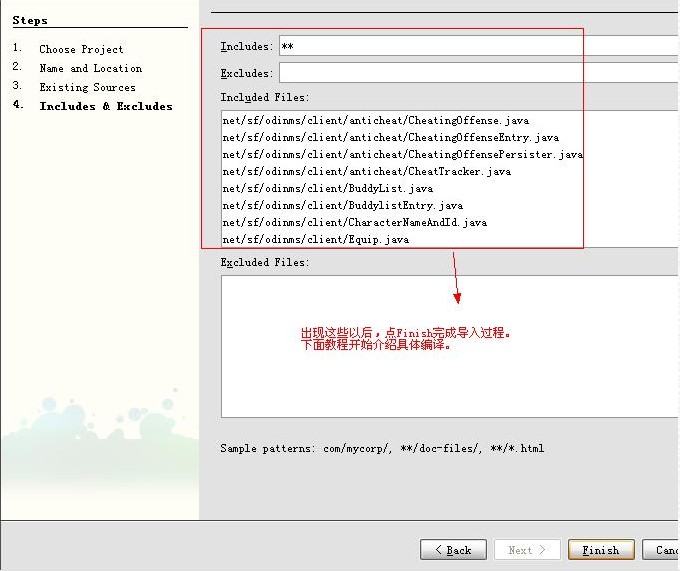Go back with the Back button
This screenshot has height=571, width=680.
click(453, 550)
